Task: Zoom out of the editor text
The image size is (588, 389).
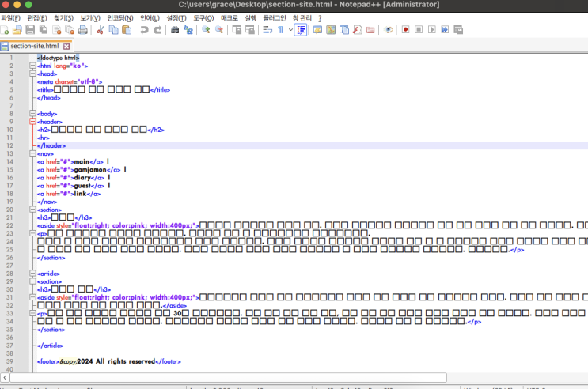Action: point(219,30)
